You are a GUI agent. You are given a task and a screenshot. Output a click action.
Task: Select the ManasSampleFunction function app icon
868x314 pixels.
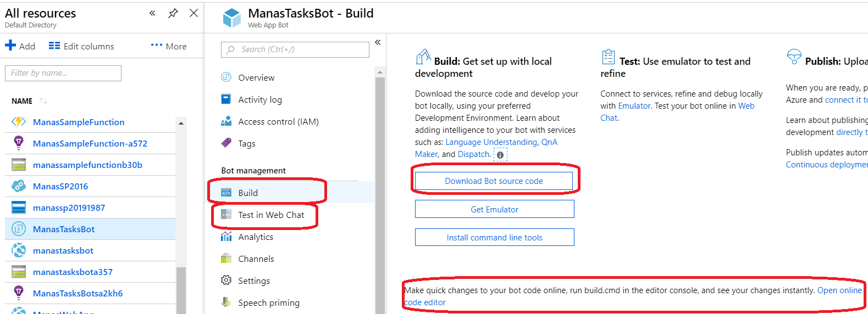(19, 122)
